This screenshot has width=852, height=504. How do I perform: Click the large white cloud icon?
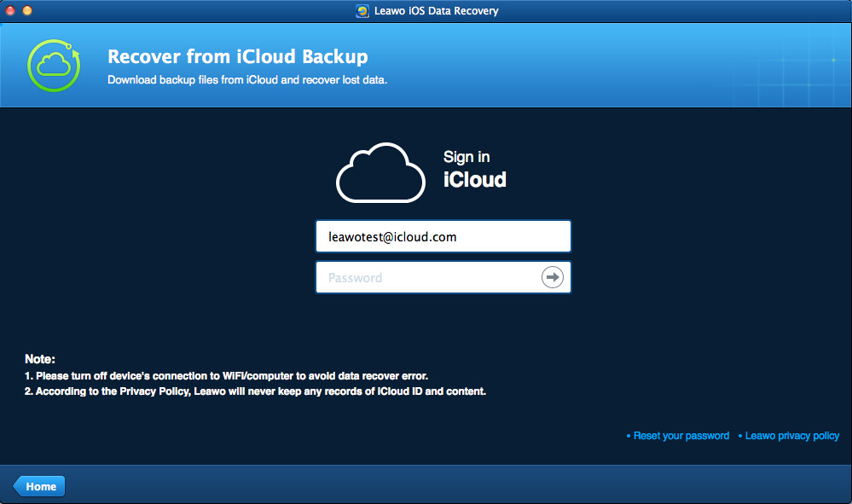380,173
